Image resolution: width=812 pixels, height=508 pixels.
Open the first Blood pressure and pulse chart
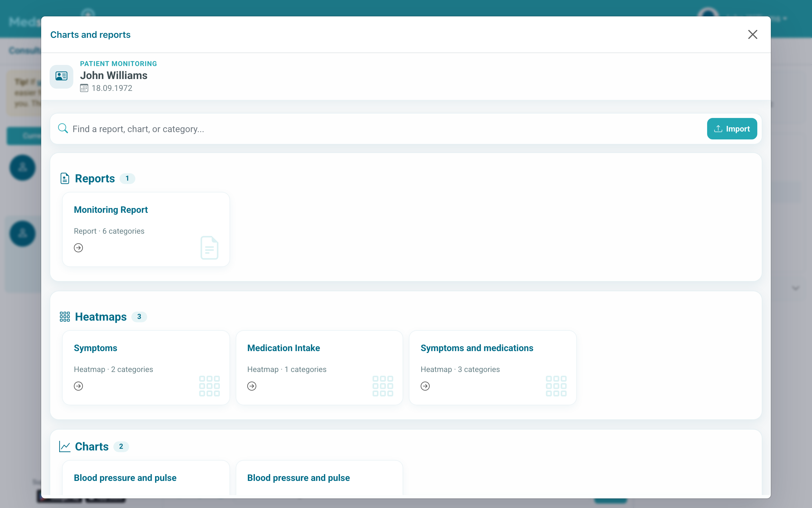(125, 478)
